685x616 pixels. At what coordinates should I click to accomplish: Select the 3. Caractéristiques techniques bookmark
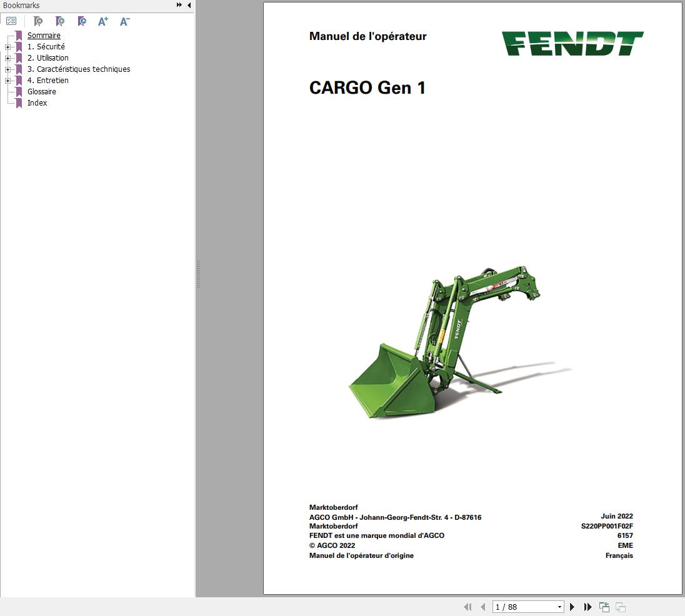tap(79, 69)
